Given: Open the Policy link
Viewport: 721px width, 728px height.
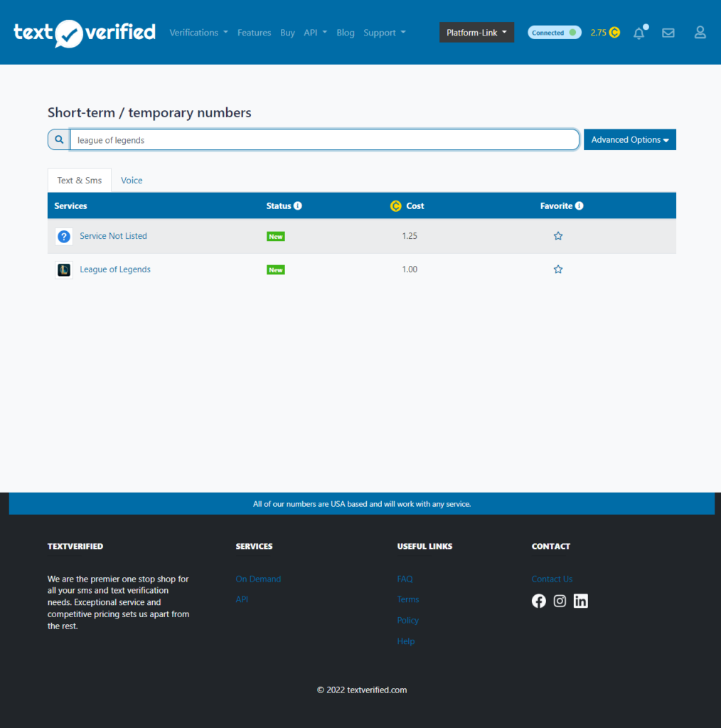Looking at the screenshot, I should point(407,620).
